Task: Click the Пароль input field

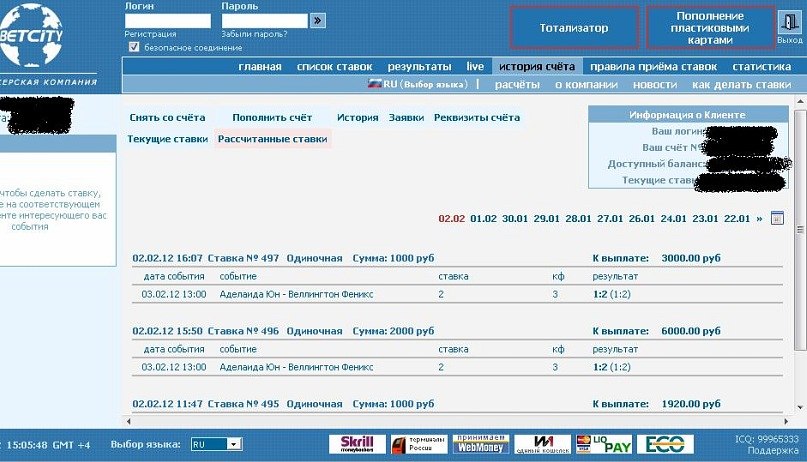Action: point(265,21)
